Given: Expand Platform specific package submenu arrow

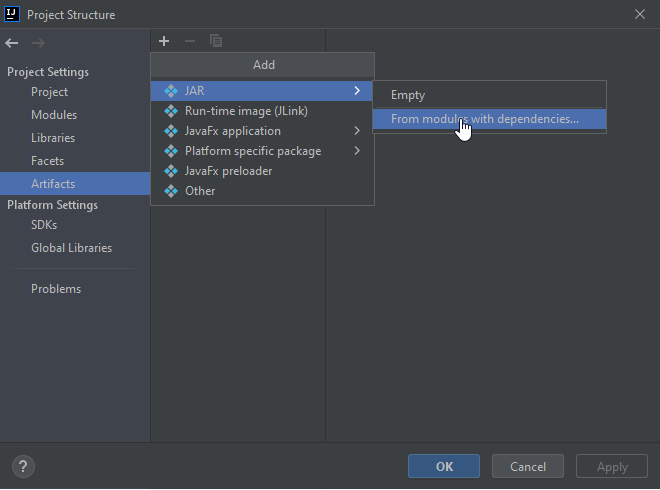Looking at the screenshot, I should click(x=357, y=151).
